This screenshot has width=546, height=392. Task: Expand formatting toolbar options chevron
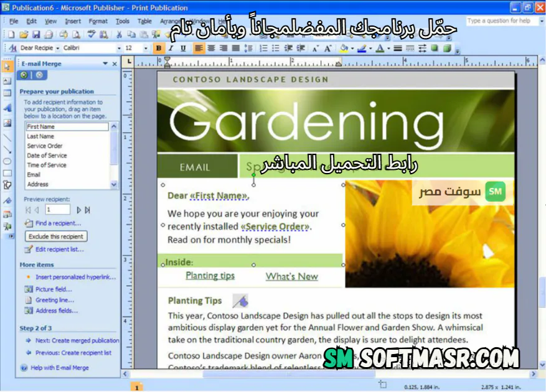tap(458, 51)
